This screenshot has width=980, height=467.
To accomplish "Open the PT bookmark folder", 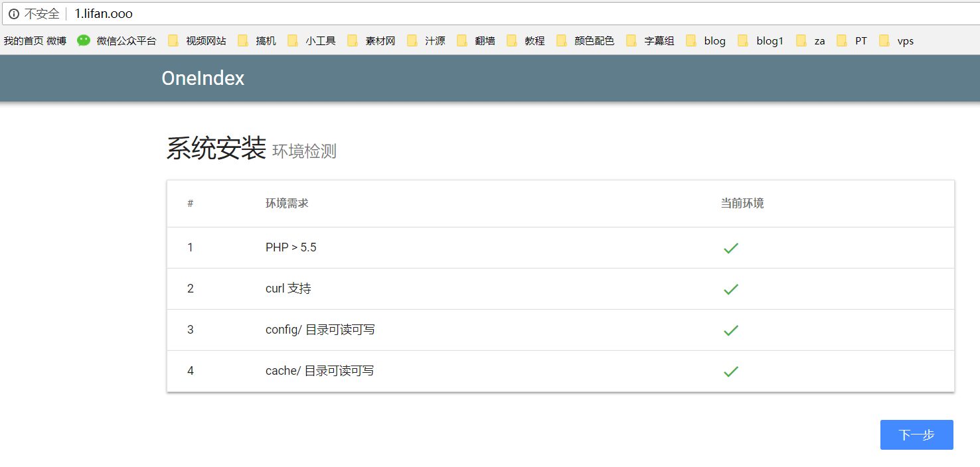I will pos(853,41).
